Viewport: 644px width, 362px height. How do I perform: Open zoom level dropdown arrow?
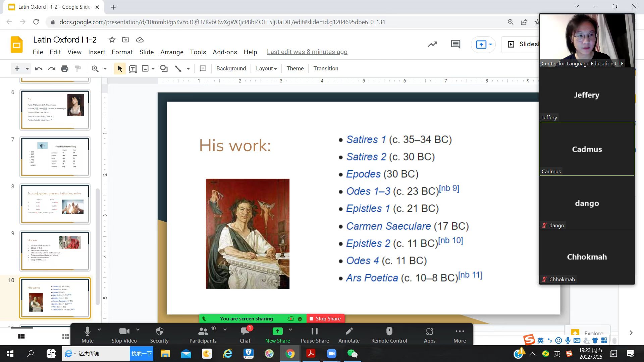[x=105, y=69]
